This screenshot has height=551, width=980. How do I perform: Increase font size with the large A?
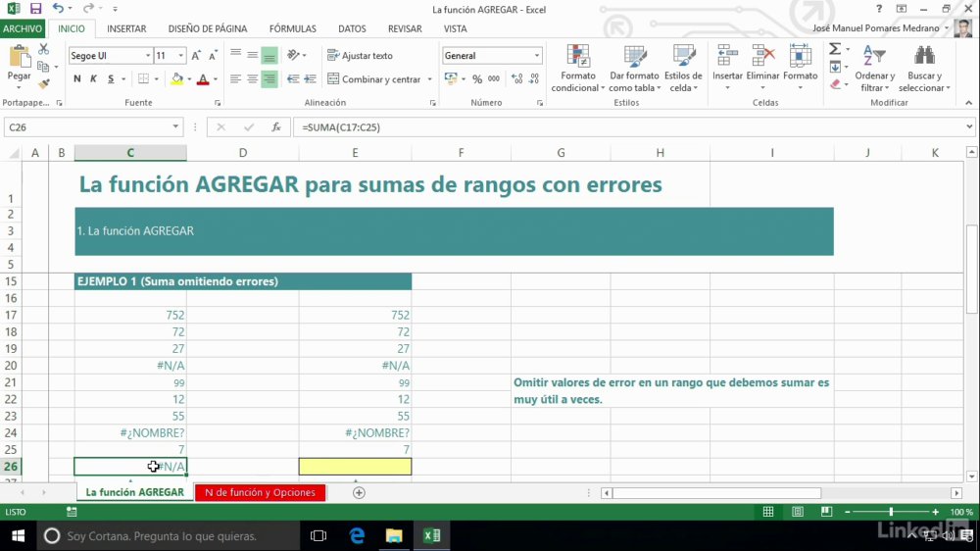(x=196, y=56)
